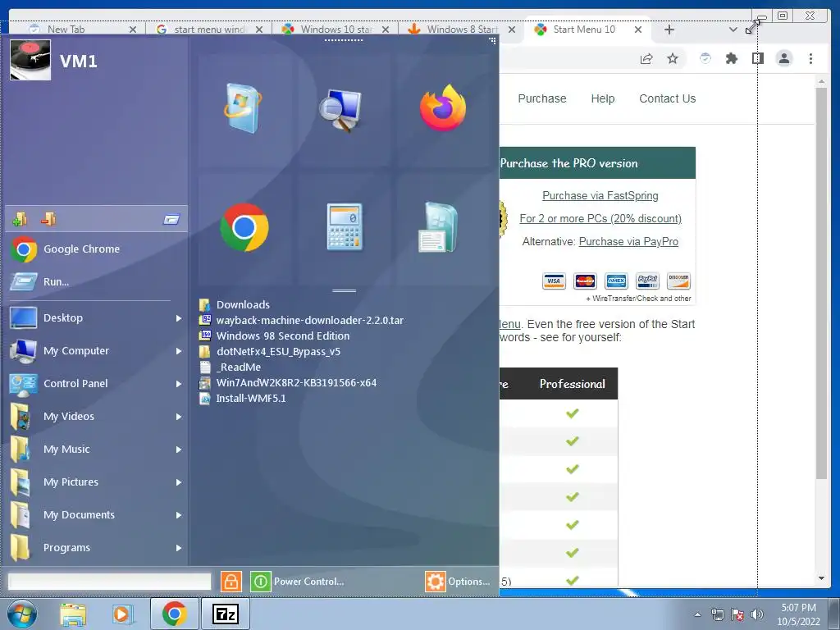Expand the My Pictures submenu arrow
Image resolution: width=840 pixels, height=630 pixels.
click(178, 482)
